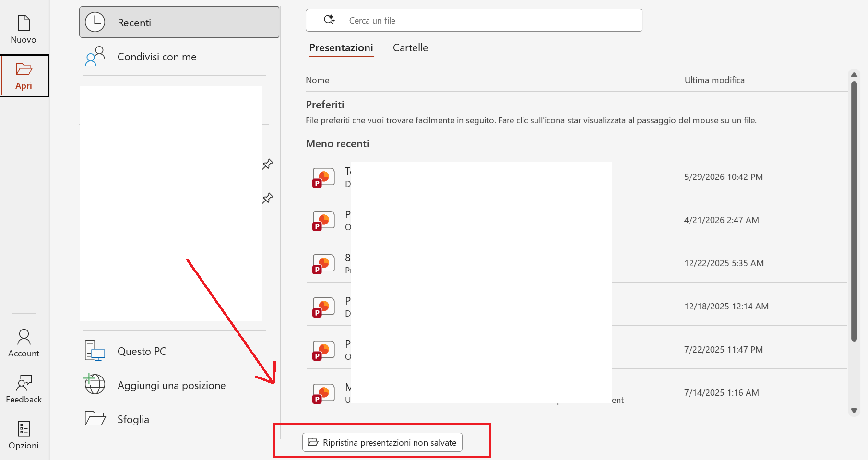Image resolution: width=868 pixels, height=460 pixels.
Task: Click Ripristina presentazioni non salvate button
Action: 382,442
